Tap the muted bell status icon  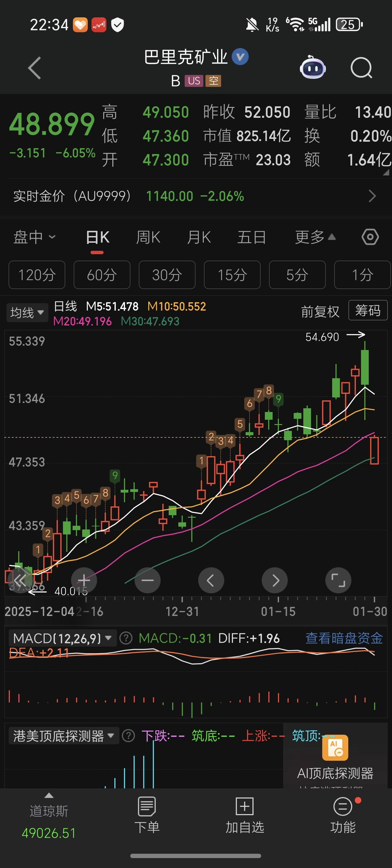click(252, 24)
